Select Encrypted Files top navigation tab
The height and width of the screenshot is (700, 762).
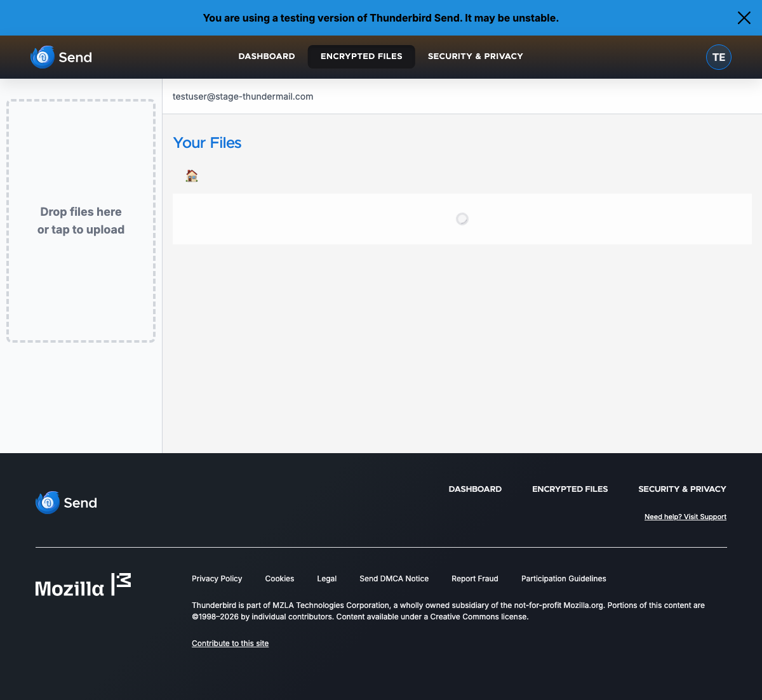click(361, 56)
